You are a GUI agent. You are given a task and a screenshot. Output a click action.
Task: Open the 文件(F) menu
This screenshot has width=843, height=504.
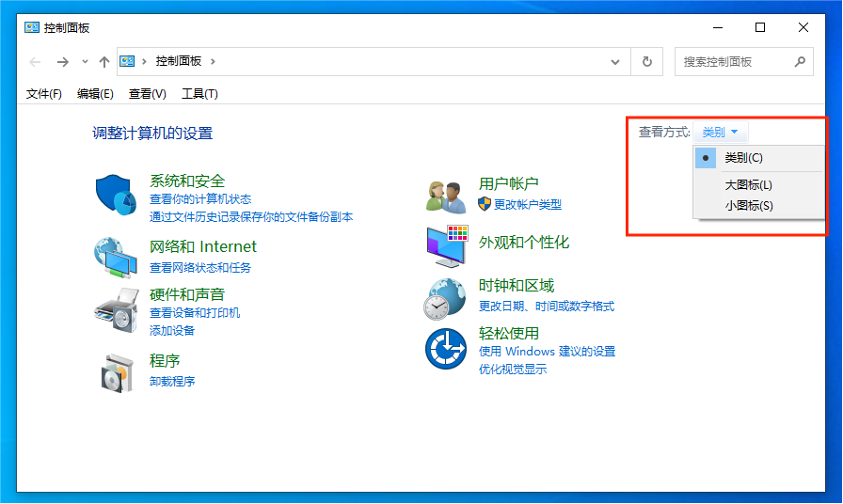coord(43,93)
